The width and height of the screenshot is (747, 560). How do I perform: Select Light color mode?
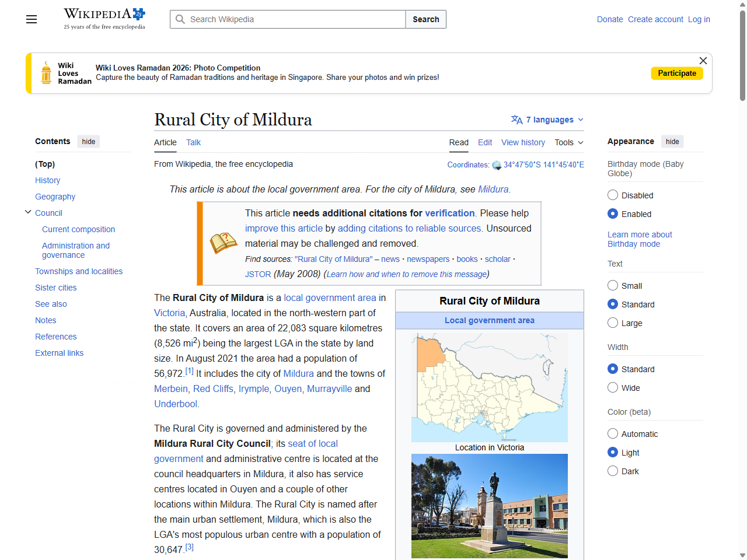pyautogui.click(x=613, y=452)
